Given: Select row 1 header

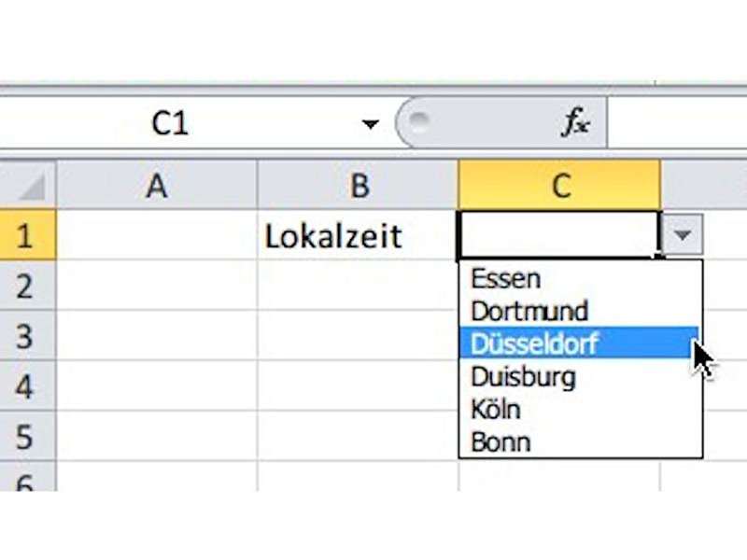Looking at the screenshot, I should 26,236.
